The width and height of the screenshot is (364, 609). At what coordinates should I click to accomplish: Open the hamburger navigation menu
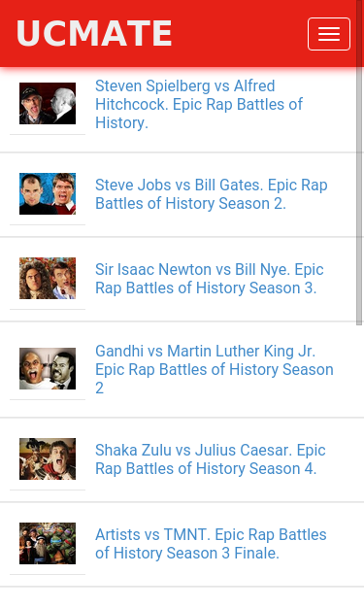[329, 34]
